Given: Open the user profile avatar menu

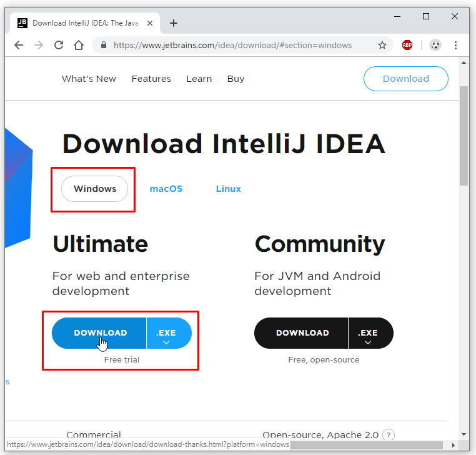Looking at the screenshot, I should tap(435, 45).
